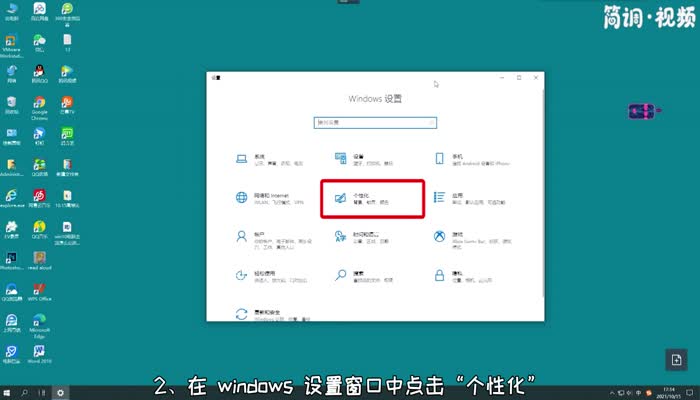Viewport: 700px width, 400px height.
Task: Select the Administrator folder desktop icon
Action: (12, 168)
